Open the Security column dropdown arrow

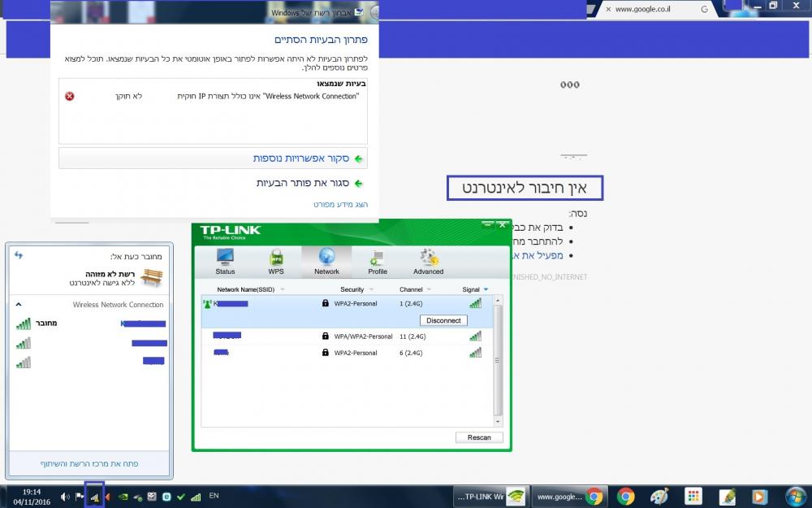pyautogui.click(x=371, y=289)
